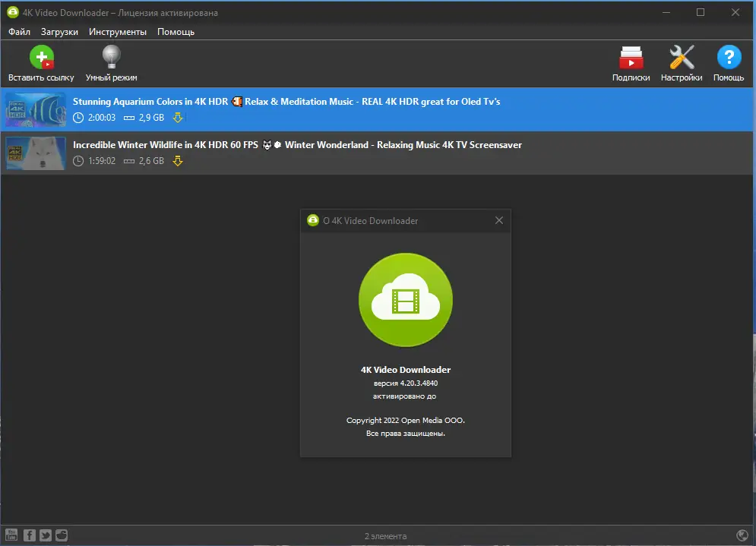The height and width of the screenshot is (546, 756).
Task: Click the download arrow on the Aquarium video
Action: click(x=178, y=118)
